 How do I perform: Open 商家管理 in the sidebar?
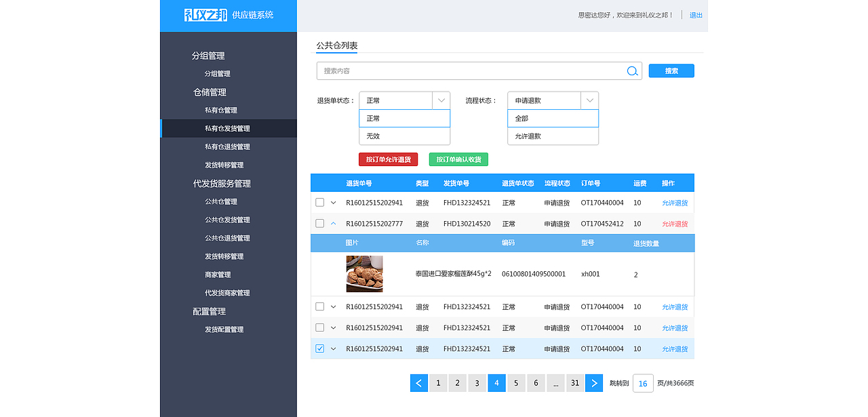point(218,275)
